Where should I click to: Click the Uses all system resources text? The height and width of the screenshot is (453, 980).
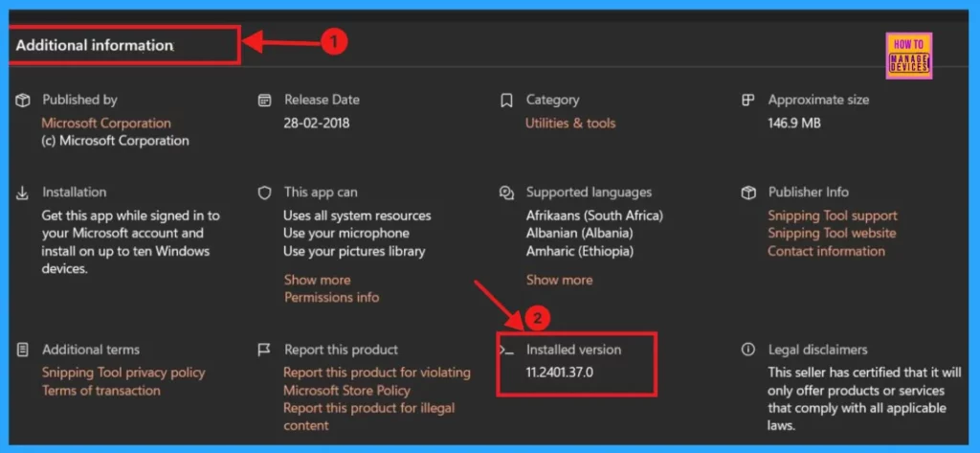coord(358,215)
